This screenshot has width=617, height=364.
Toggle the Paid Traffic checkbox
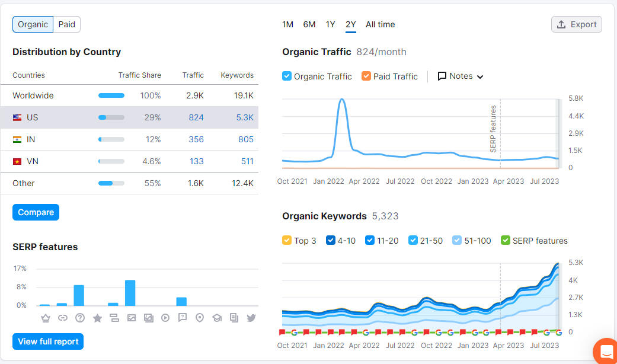366,76
